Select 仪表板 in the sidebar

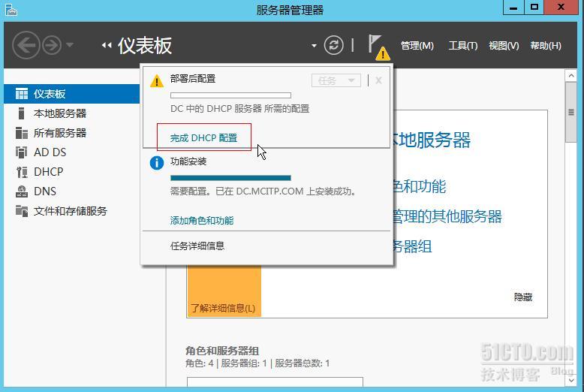(71, 94)
